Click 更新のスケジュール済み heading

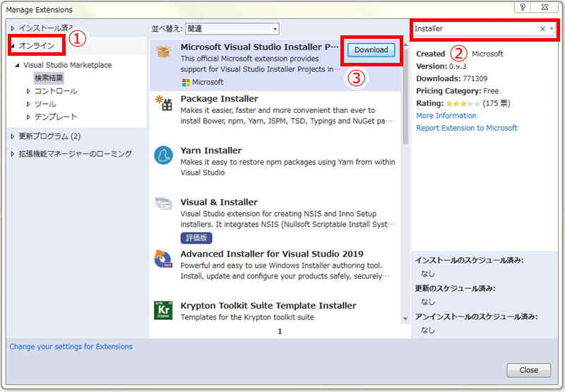click(455, 288)
